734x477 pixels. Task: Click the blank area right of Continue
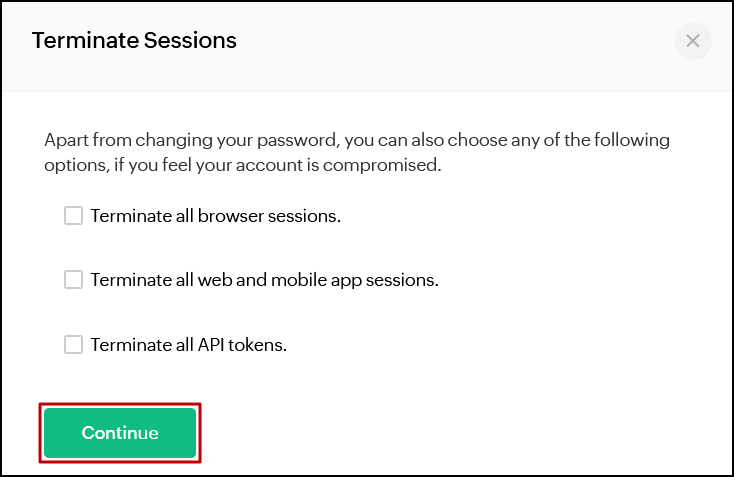450,433
